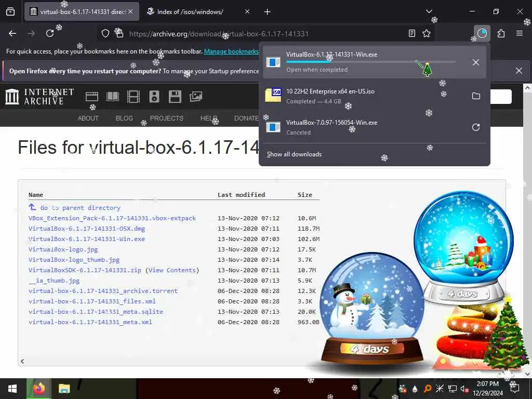Open virtual-box-6.1.17-141331_meta.sqlite
532x399 pixels.
point(96,312)
